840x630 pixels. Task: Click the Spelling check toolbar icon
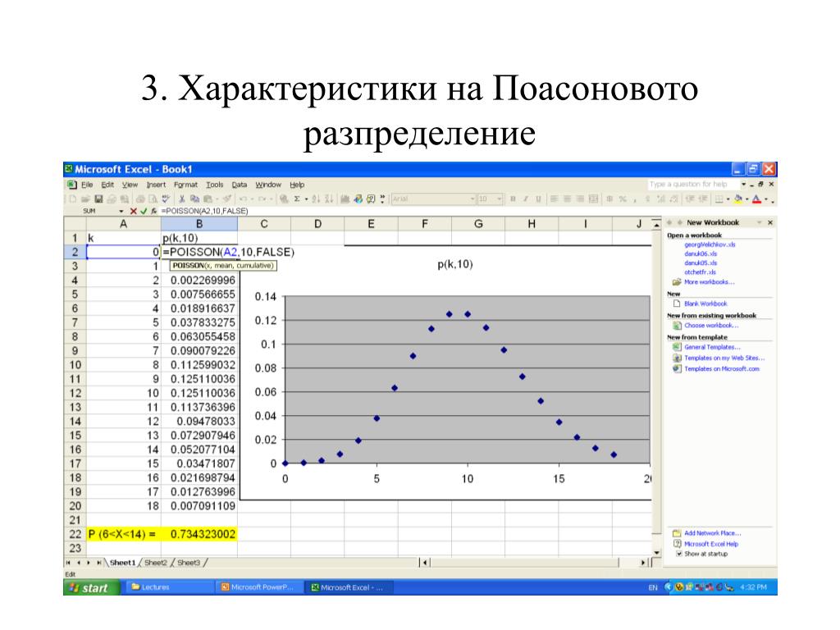point(166,199)
